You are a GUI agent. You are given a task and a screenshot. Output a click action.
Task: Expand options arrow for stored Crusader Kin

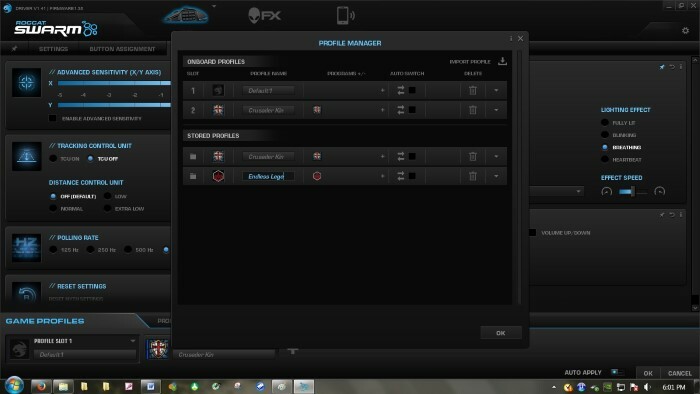(496, 157)
